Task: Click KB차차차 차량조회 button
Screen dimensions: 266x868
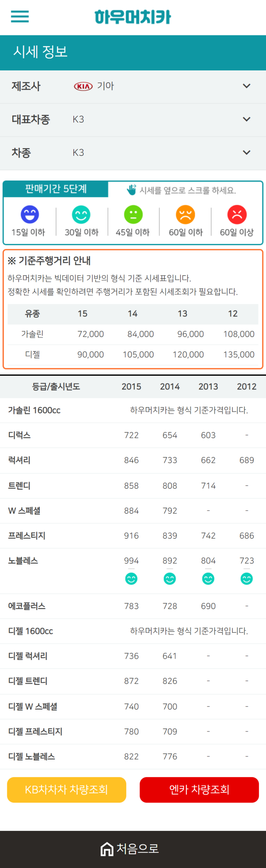Action: coord(67,790)
